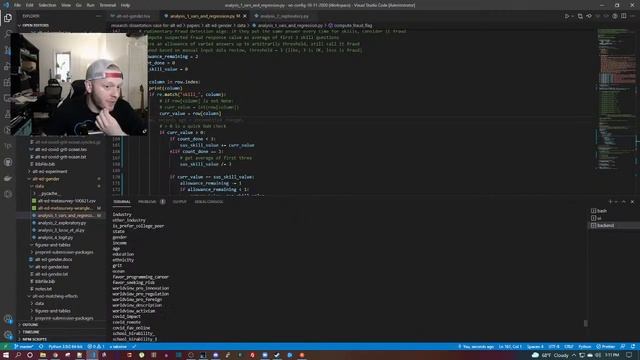This screenshot has height=360, width=640.
Task: Open analysis_4_logit.py in the file tree
Action: click(x=55, y=238)
